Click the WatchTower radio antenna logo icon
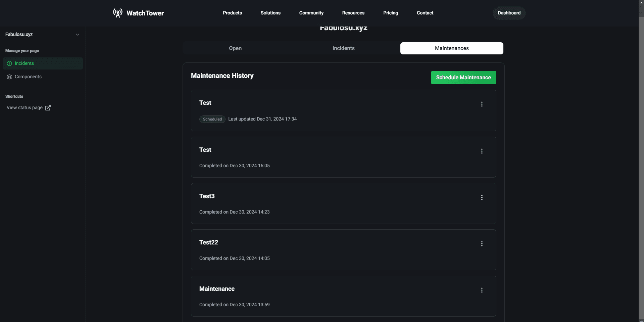This screenshot has height=322, width=644. 117,13
